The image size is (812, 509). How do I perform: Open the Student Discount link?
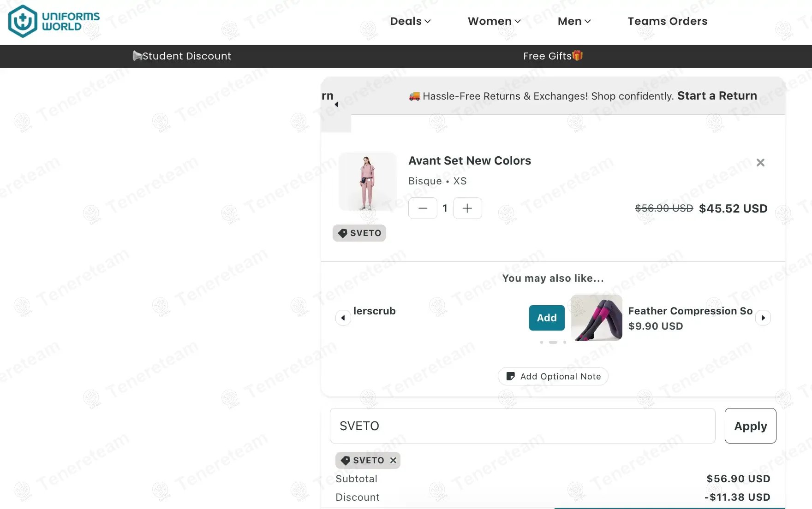tap(182, 56)
